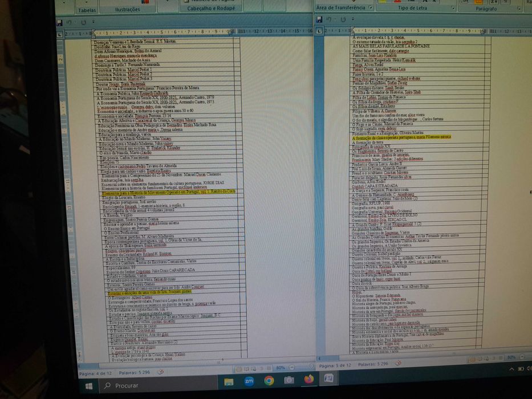Click tab stop selector on left window ruler
The height and width of the screenshot is (399, 532).
tap(60, 34)
